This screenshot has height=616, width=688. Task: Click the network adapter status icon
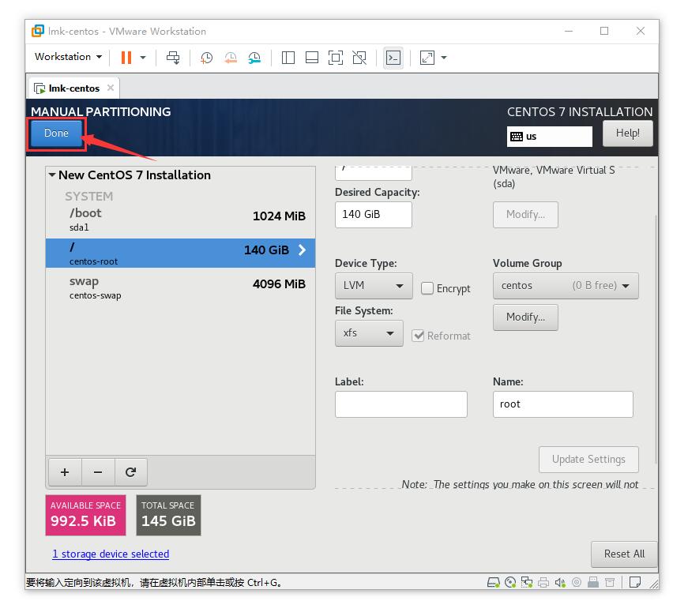pos(527,582)
